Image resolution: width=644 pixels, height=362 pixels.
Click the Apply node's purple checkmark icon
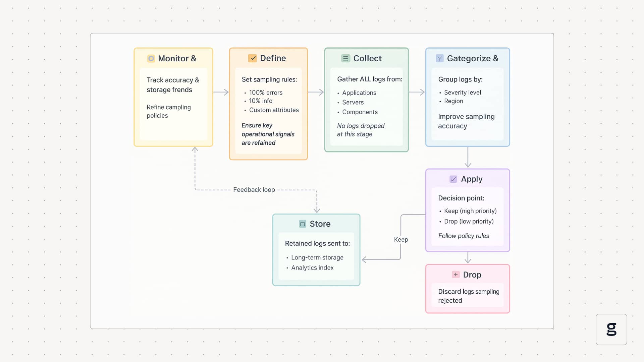tap(453, 179)
